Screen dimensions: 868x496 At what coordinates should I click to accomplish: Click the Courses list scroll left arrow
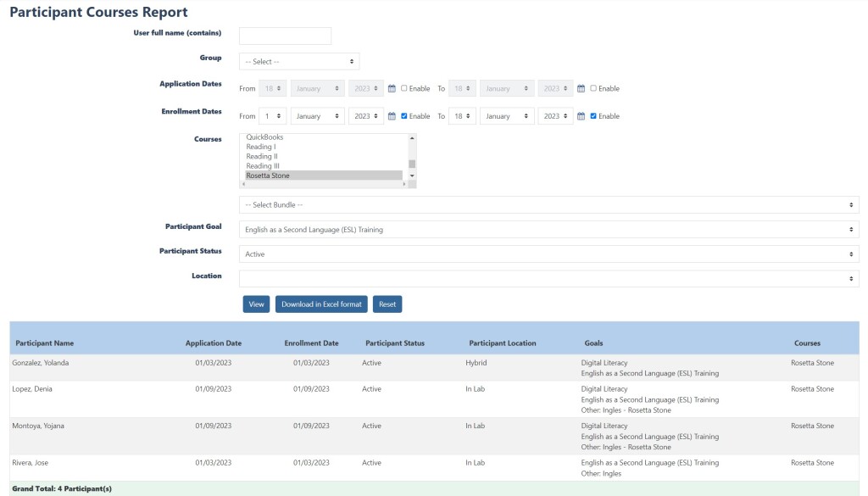click(244, 184)
